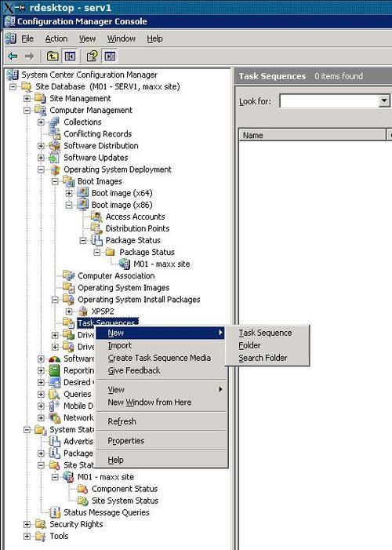Select Create Task Sequence Media menu entry
The image size is (392, 550).
click(x=159, y=358)
